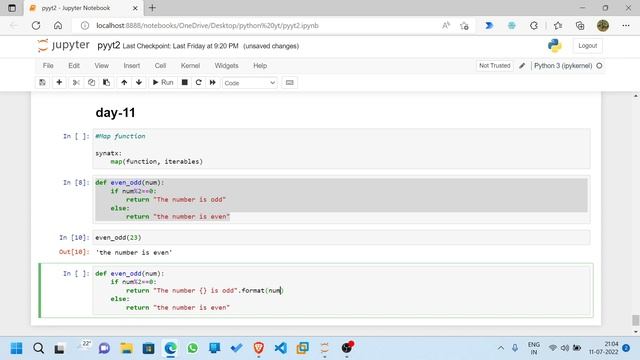640x360 pixels.
Task: Copy selected cells from the toolbar
Action: [x=91, y=82]
